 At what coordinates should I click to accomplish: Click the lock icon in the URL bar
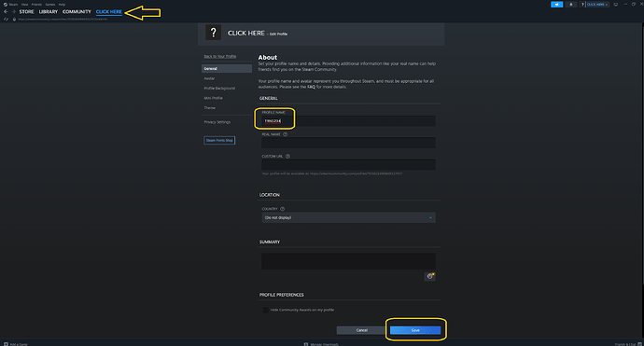pos(14,19)
